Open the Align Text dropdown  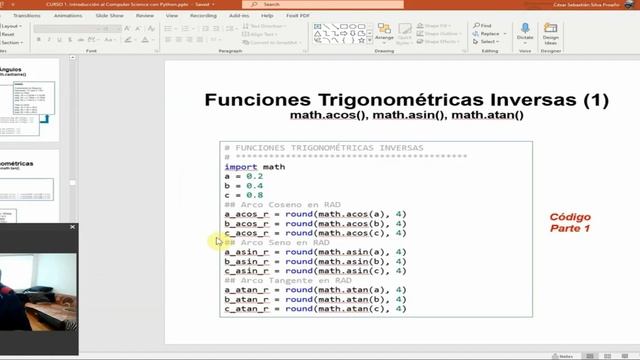pyautogui.click(x=260, y=34)
